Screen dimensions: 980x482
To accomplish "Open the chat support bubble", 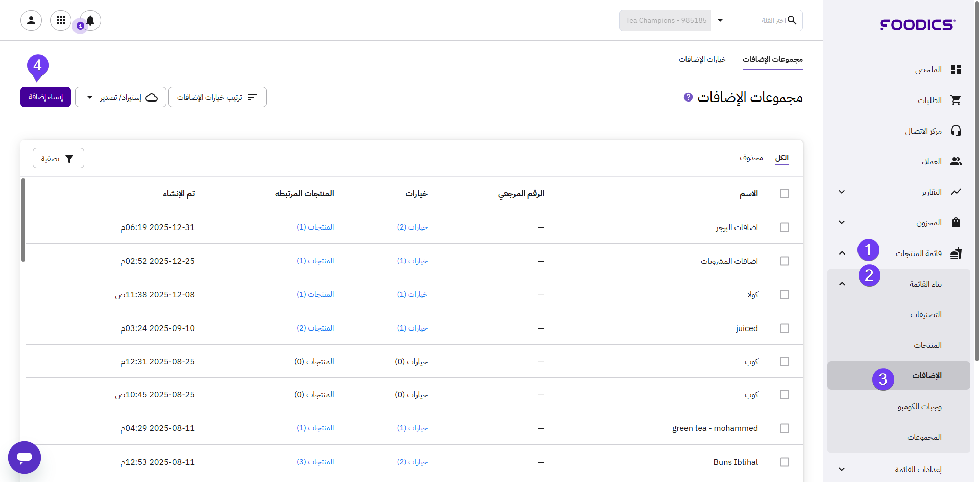I will 24,457.
